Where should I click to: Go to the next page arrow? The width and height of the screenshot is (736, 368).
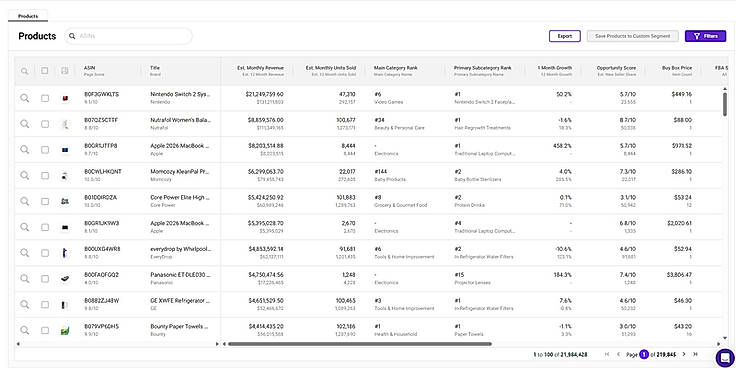point(684,354)
